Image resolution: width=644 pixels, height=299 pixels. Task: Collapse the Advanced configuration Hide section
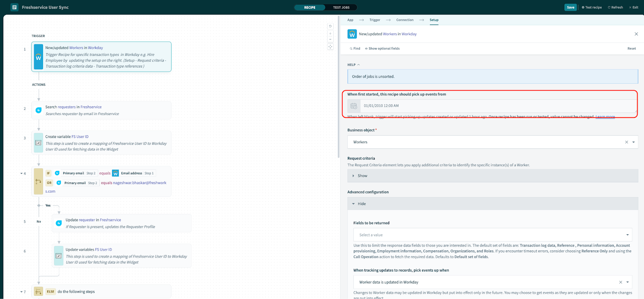point(493,204)
